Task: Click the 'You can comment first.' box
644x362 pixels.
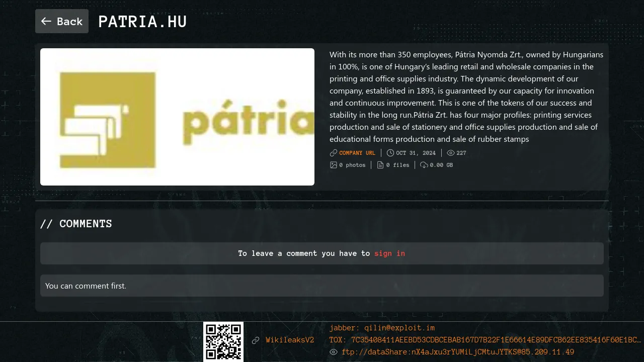Action: click(x=322, y=286)
